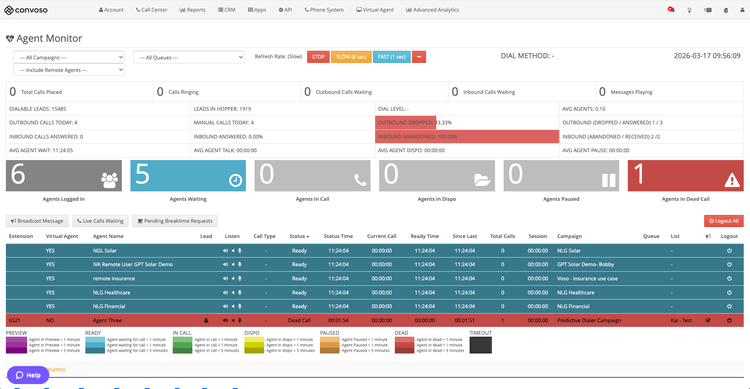The height and width of the screenshot is (389, 750).
Task: Open the All Campaigns dropdown
Action: 69,57
